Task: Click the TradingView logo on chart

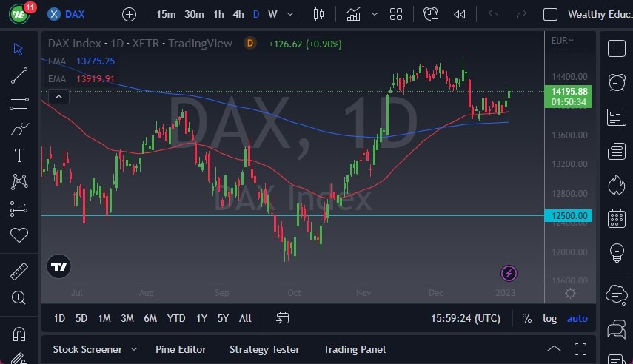Action: pyautogui.click(x=59, y=266)
